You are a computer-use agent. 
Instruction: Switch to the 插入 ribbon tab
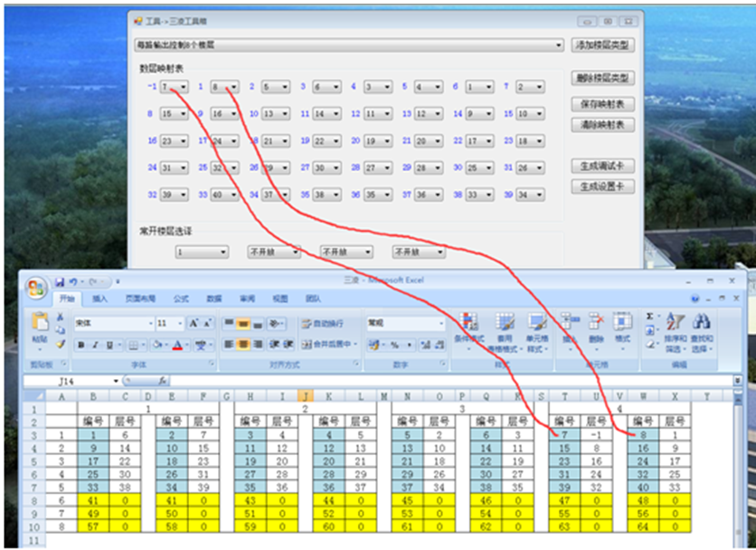(99, 299)
